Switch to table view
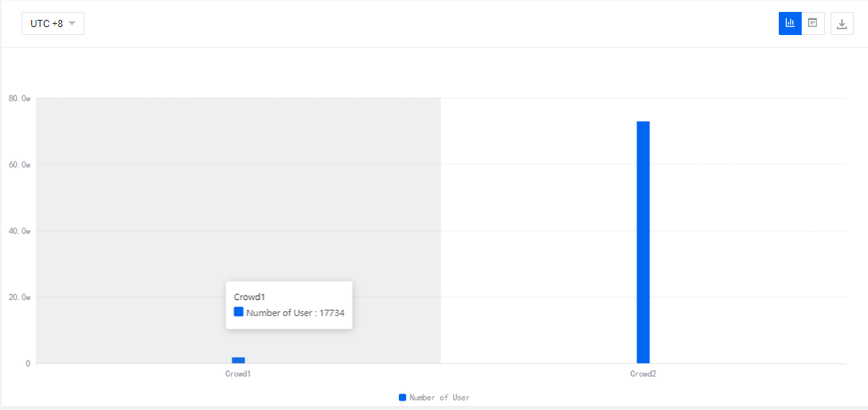The width and height of the screenshot is (868, 410). click(812, 23)
